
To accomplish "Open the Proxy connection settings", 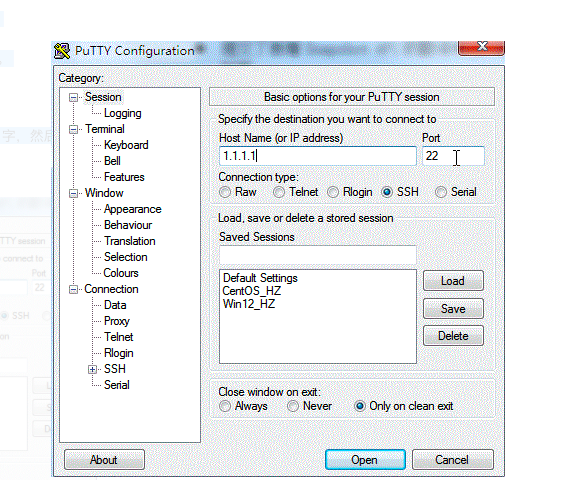I will 117,321.
